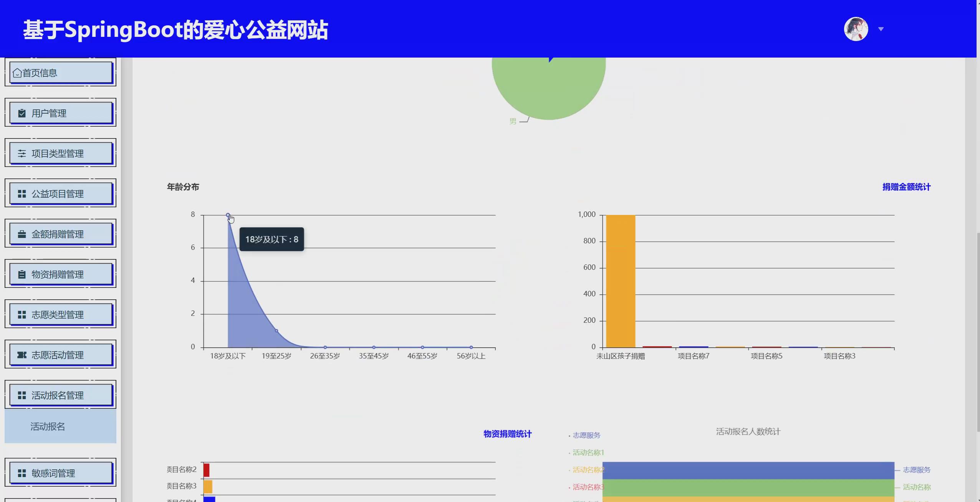Click the orange 项目名称3 bar

[208, 487]
